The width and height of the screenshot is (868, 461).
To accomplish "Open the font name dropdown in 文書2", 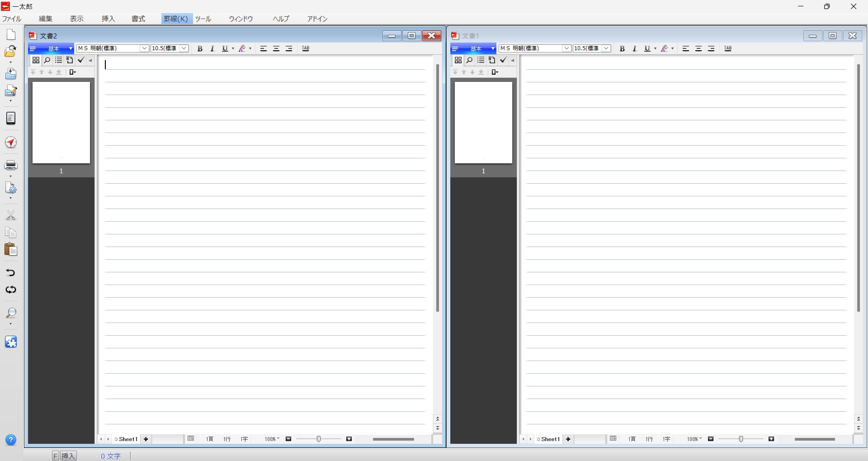I will tap(144, 48).
